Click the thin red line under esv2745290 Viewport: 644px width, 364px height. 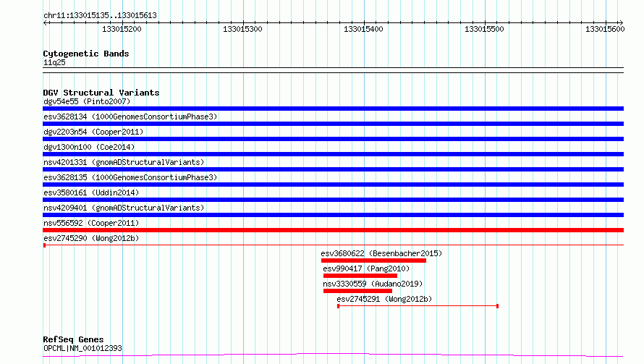coord(333,245)
